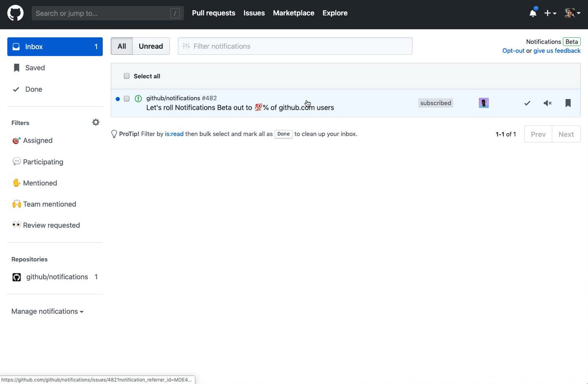
Task: Click the green open issue icon
Action: (138, 98)
